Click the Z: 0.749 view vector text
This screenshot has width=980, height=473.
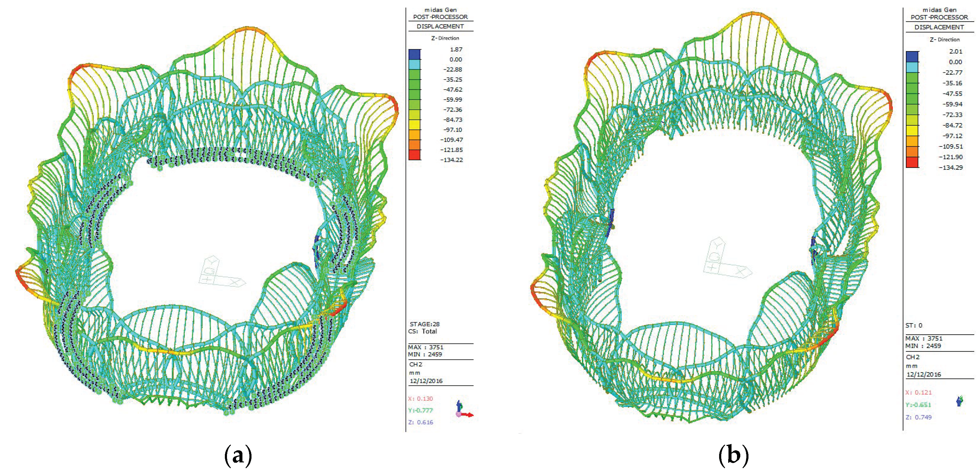[x=918, y=417]
